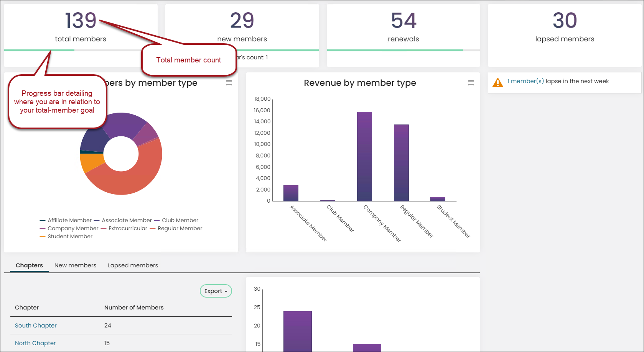Toggle Associate Member legend entry
The image size is (644, 352).
pyautogui.click(x=123, y=220)
